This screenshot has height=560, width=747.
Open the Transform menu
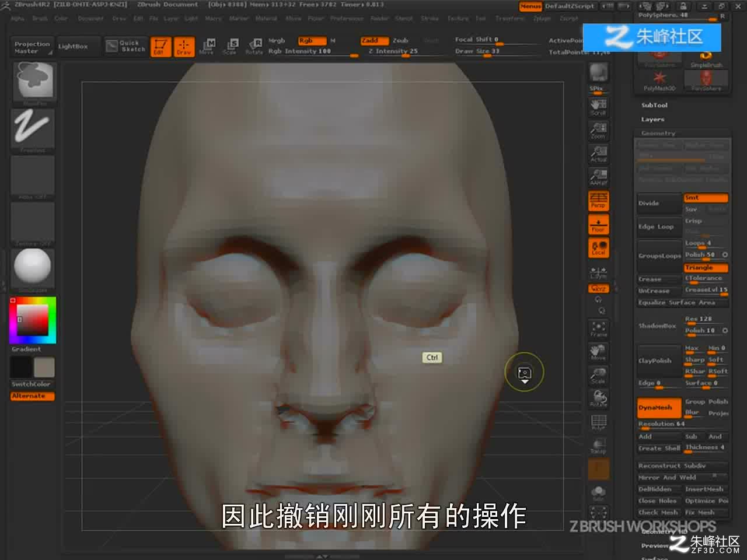[x=510, y=19]
